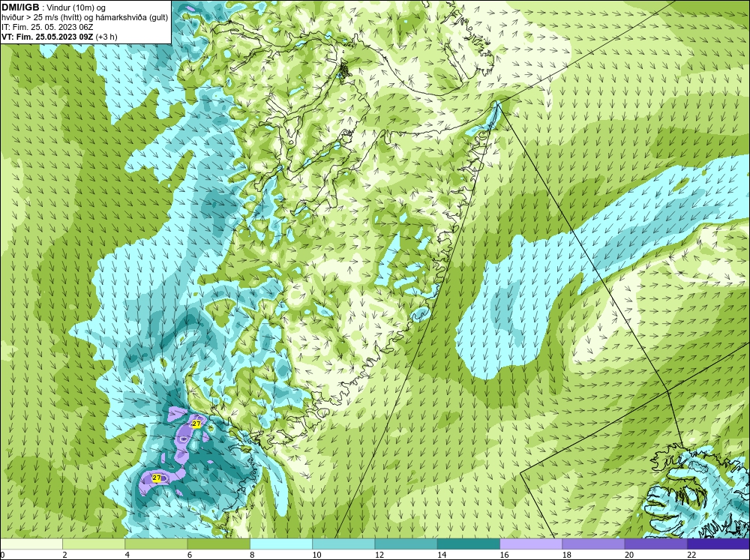Click the 2–4 m/s light green band

[94, 544]
